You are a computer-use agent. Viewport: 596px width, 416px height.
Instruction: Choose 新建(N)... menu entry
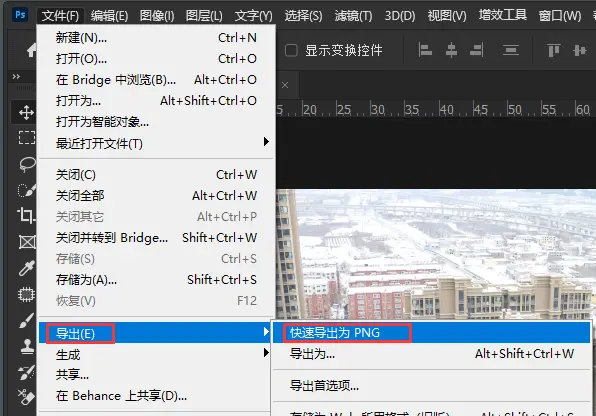click(156, 38)
